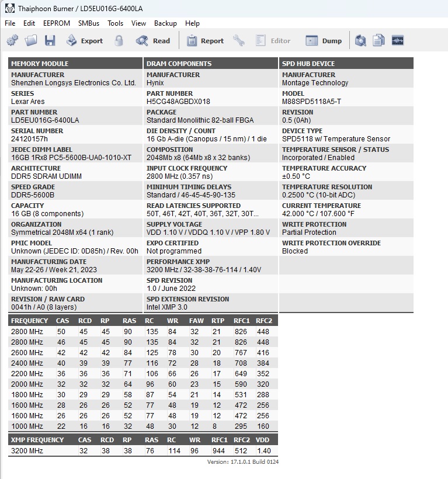Click DRAM manufacturer Hynix

coord(155,83)
